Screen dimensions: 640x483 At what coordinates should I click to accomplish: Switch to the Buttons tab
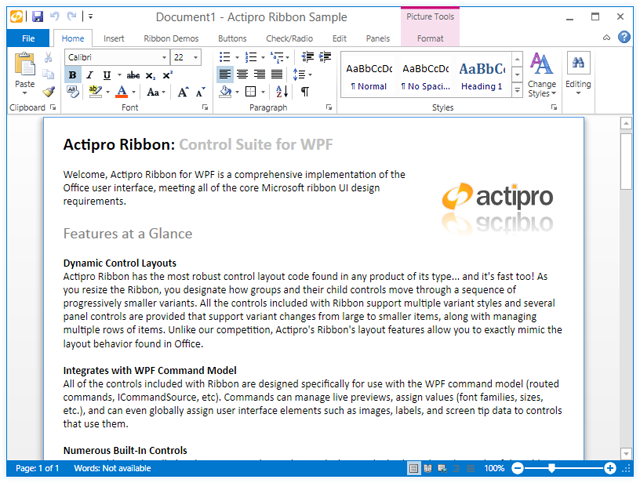click(232, 38)
